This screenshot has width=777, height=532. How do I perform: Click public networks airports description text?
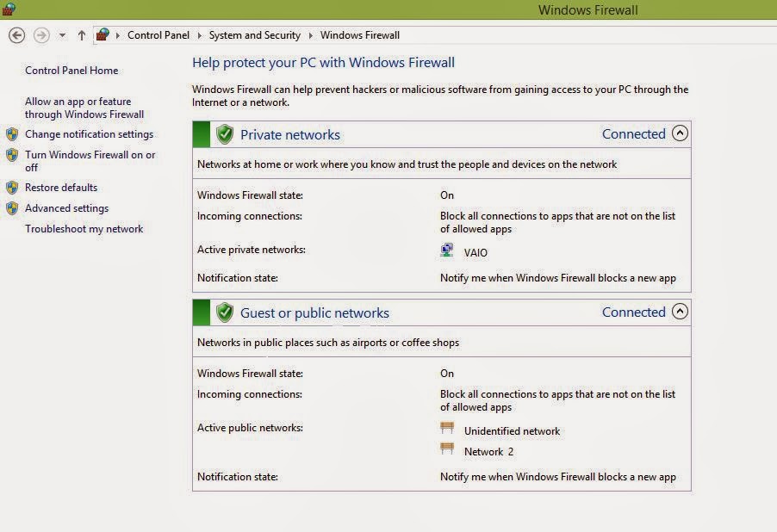(328, 343)
